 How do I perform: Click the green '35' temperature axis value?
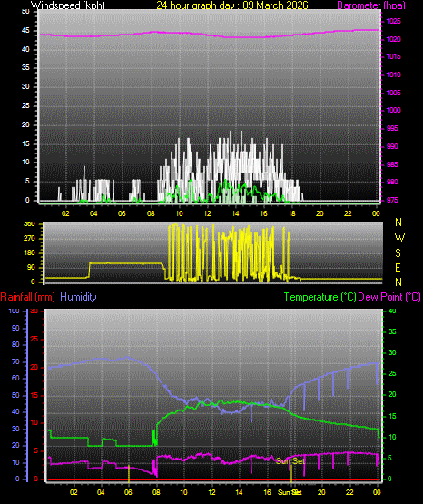point(392,331)
